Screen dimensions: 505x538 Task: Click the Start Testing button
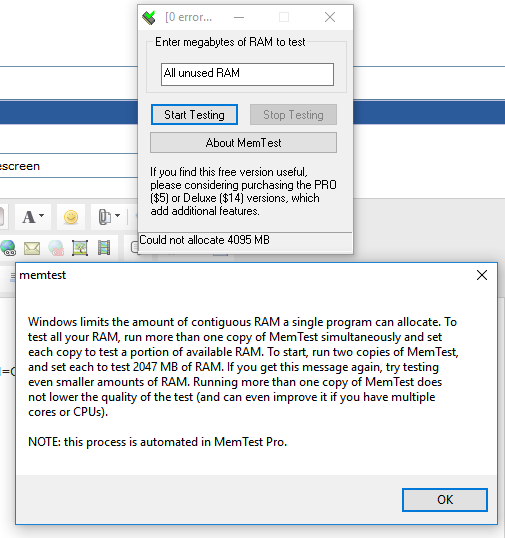194,115
